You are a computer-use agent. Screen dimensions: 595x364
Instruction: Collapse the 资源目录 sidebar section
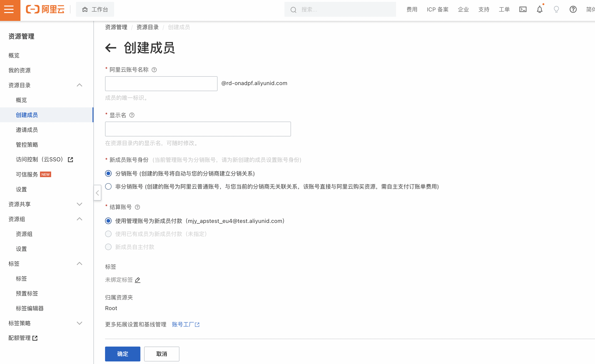(x=79, y=85)
